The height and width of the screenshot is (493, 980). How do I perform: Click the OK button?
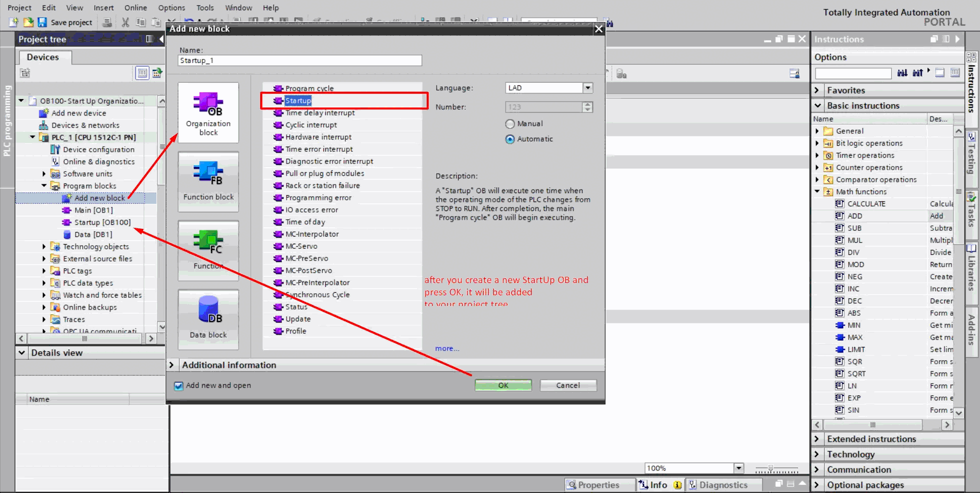pyautogui.click(x=503, y=385)
